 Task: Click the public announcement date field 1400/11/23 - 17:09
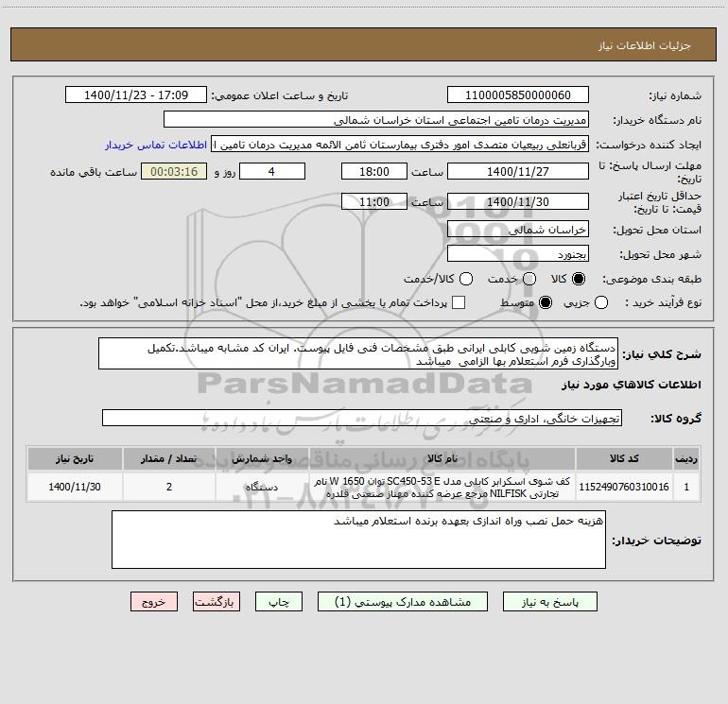click(x=136, y=95)
